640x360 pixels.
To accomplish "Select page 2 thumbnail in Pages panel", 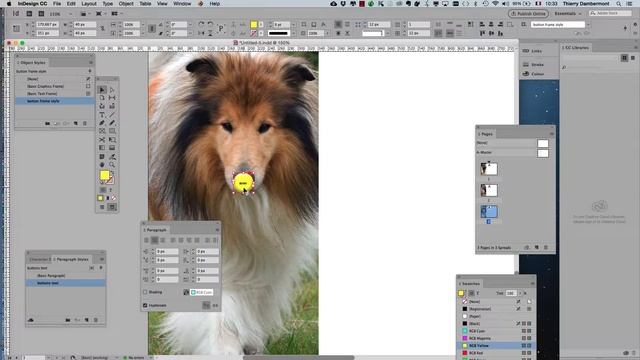I will tap(489, 190).
